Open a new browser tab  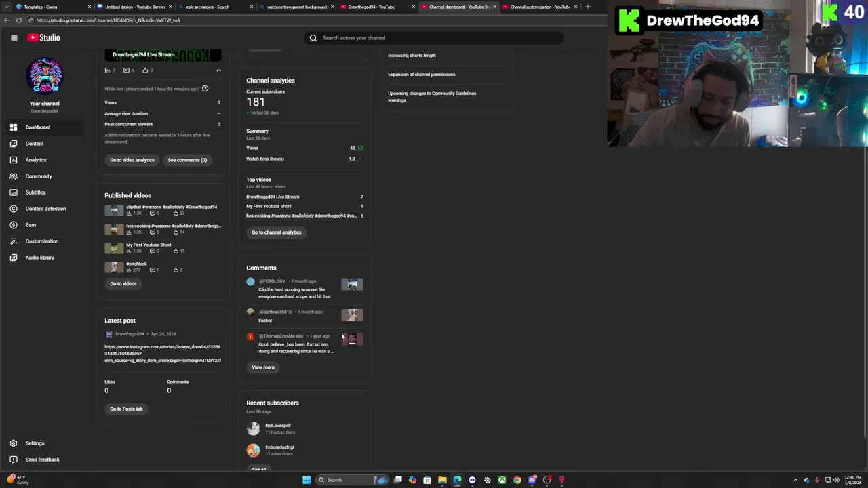587,7
